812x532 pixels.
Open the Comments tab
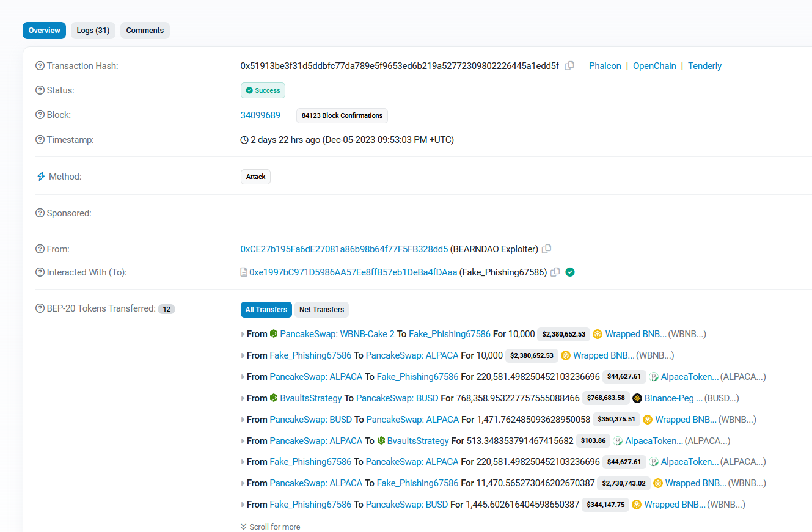tap(145, 31)
